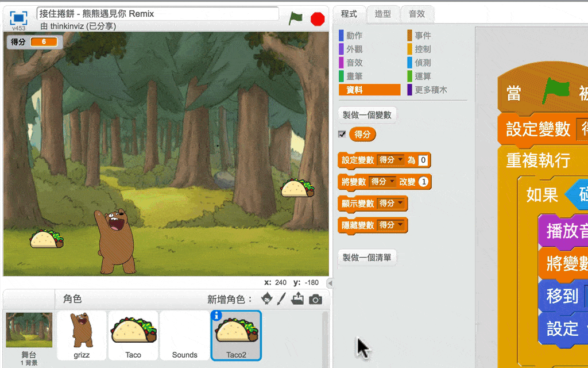The width and height of the screenshot is (588, 368).
Task: Toggle the 得分 variable stage monitor checkbox
Action: (x=342, y=134)
